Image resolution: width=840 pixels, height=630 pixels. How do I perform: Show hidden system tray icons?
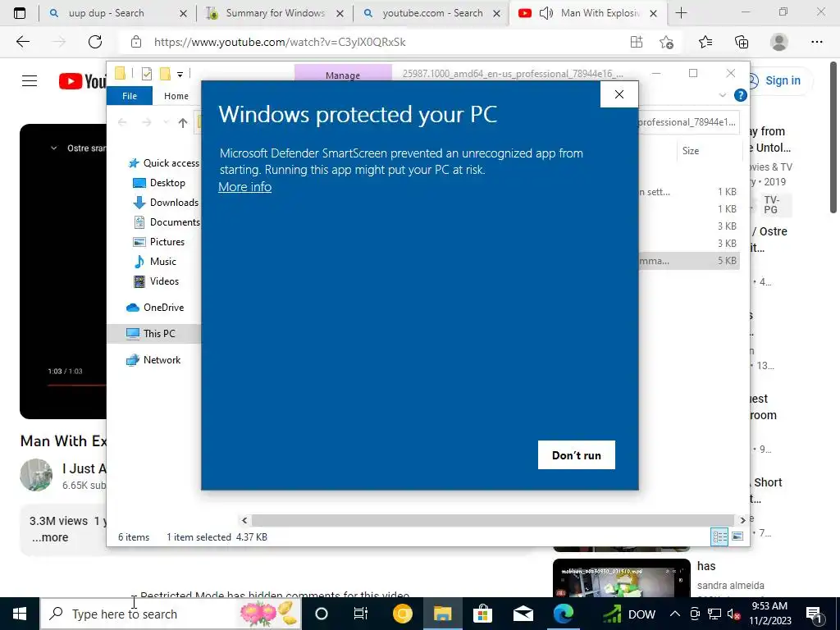[x=675, y=614]
